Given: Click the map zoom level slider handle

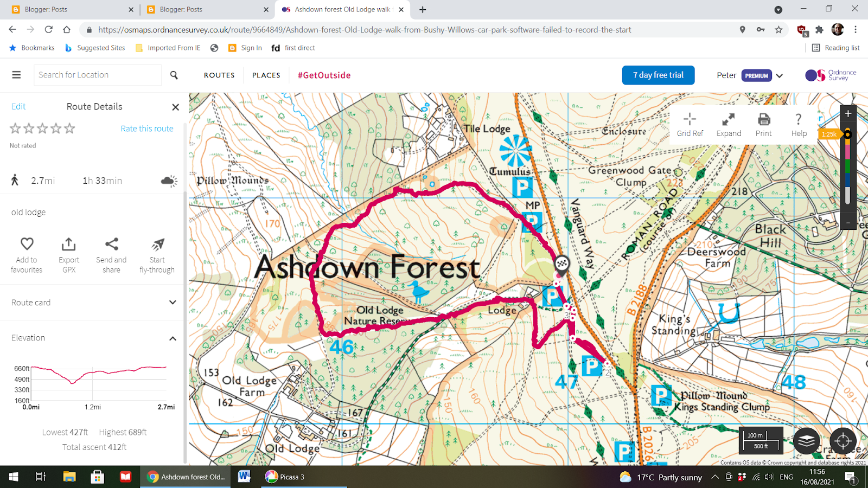Looking at the screenshot, I should coord(847,134).
